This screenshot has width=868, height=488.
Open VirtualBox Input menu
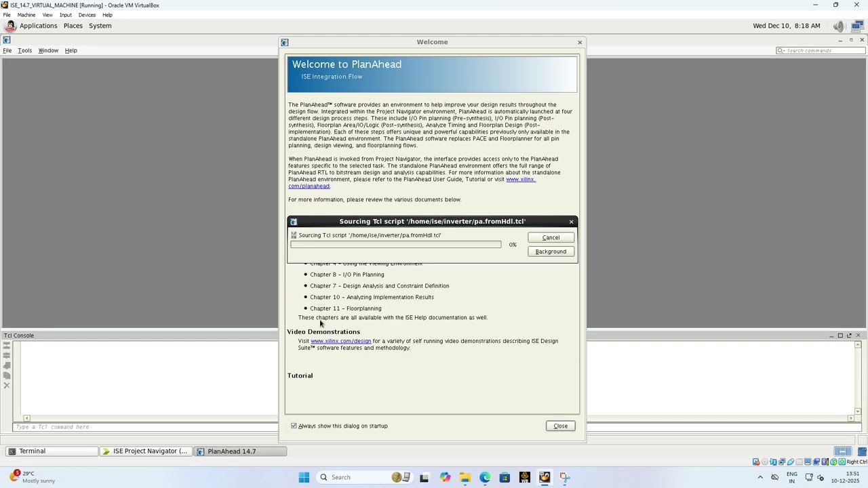65,15
